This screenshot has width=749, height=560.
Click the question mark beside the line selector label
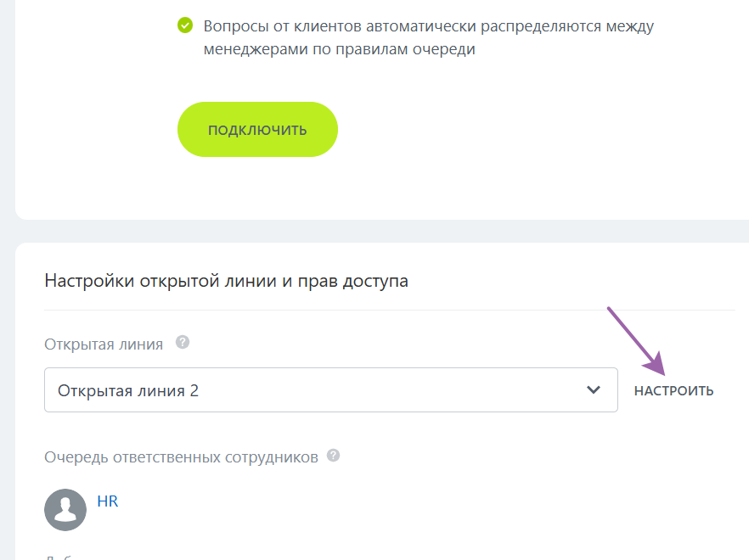click(183, 344)
